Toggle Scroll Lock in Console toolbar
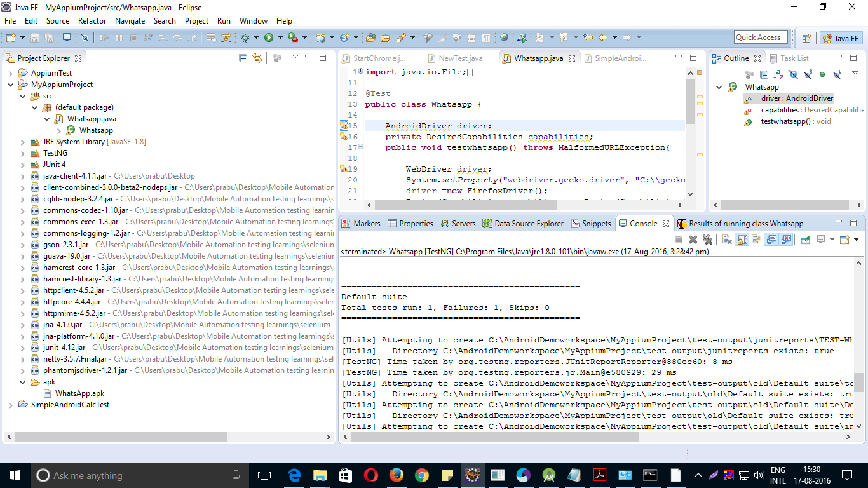Screen dimensions: 868x488 coord(742,240)
